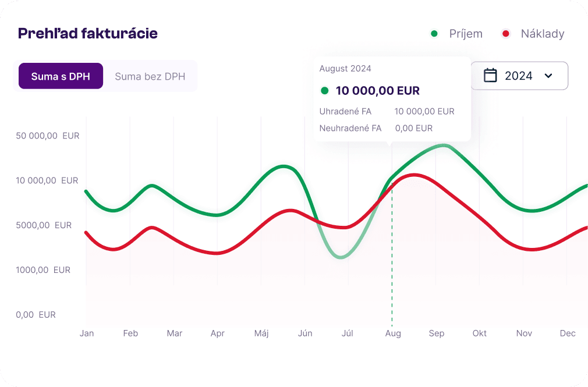The height and width of the screenshot is (387, 588).
Task: Click the Sep month on axis
Action: [x=437, y=333]
